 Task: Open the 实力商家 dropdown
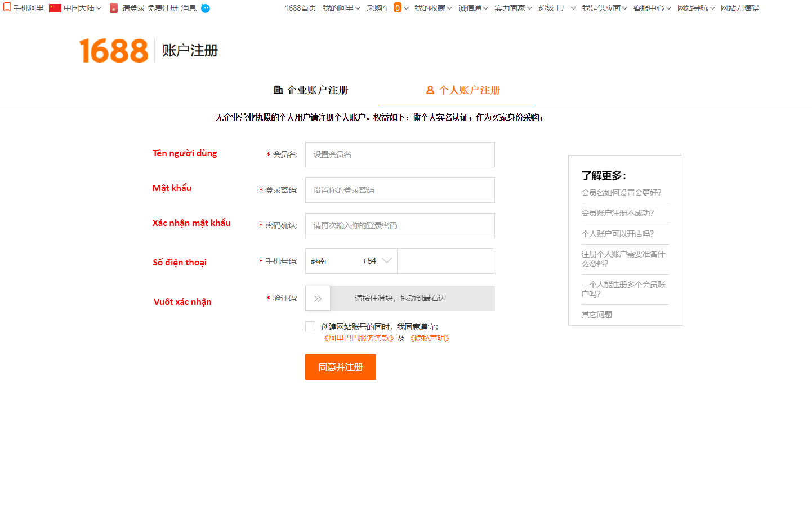point(513,8)
